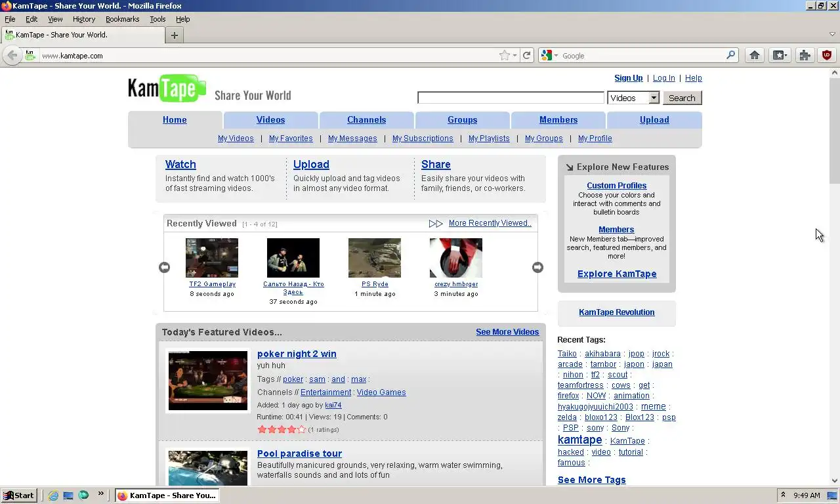
Task: Open the Video Games channel link
Action: coord(381,392)
